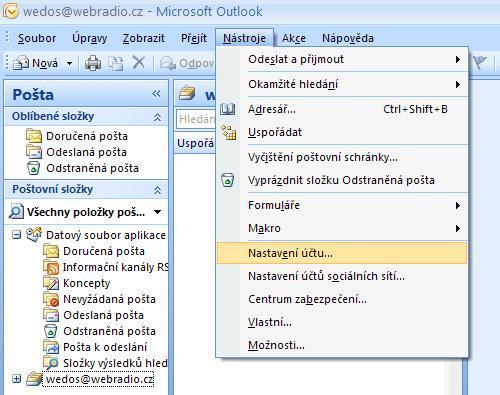500x395 pixels.
Task: Open the Akce menu
Action: pos(294,38)
